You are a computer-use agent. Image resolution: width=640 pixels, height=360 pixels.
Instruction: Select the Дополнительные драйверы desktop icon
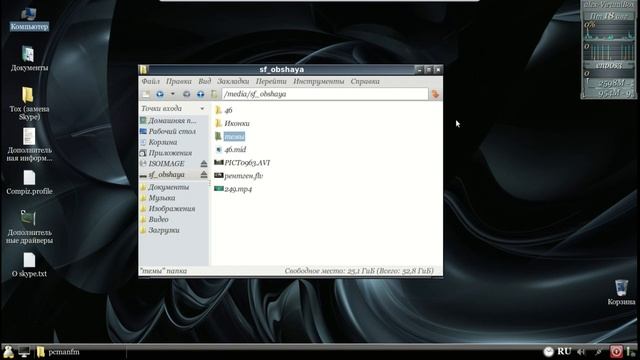29,227
